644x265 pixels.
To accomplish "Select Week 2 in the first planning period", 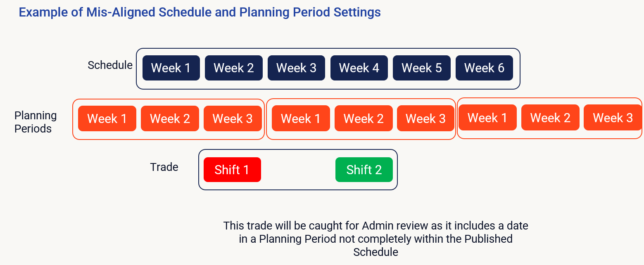I will click(x=170, y=118).
